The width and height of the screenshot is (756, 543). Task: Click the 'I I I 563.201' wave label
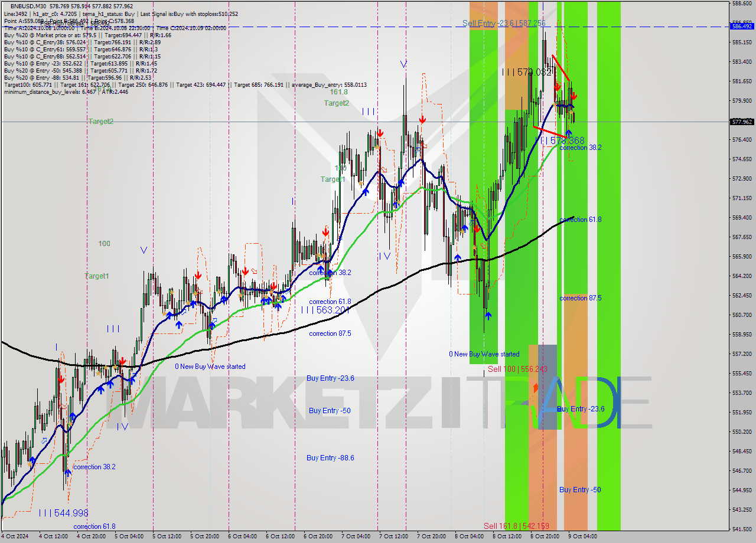click(x=326, y=309)
